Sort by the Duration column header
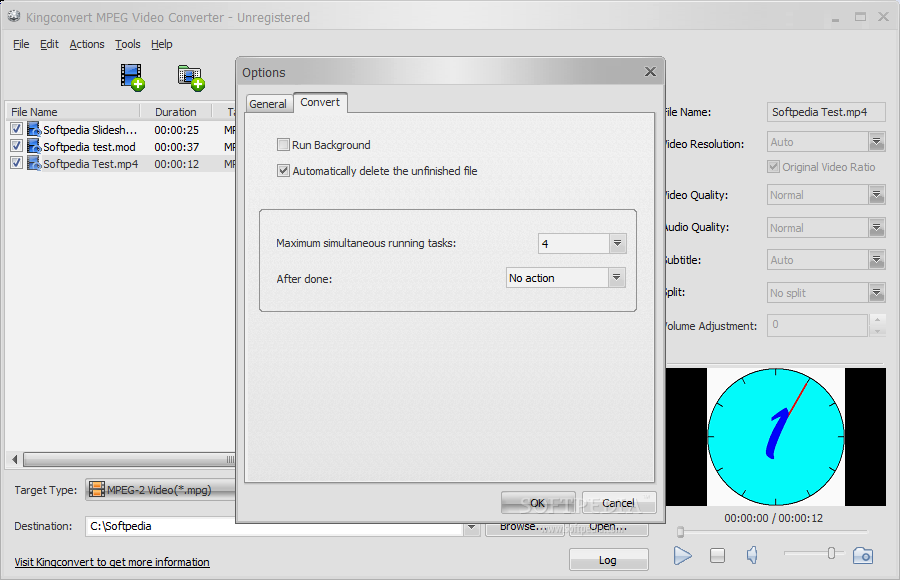This screenshot has height=580, width=900. [176, 112]
